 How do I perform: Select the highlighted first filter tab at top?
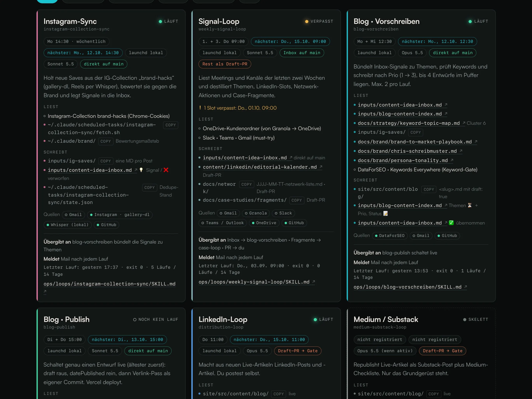pyautogui.click(x=47, y=1)
